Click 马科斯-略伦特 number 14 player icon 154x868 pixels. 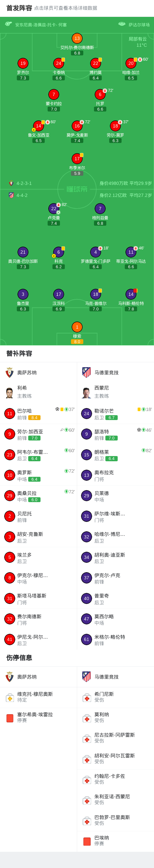click(x=131, y=294)
